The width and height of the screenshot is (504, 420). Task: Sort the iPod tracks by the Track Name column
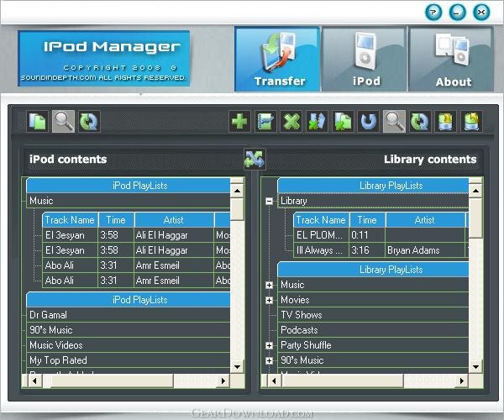(x=70, y=220)
